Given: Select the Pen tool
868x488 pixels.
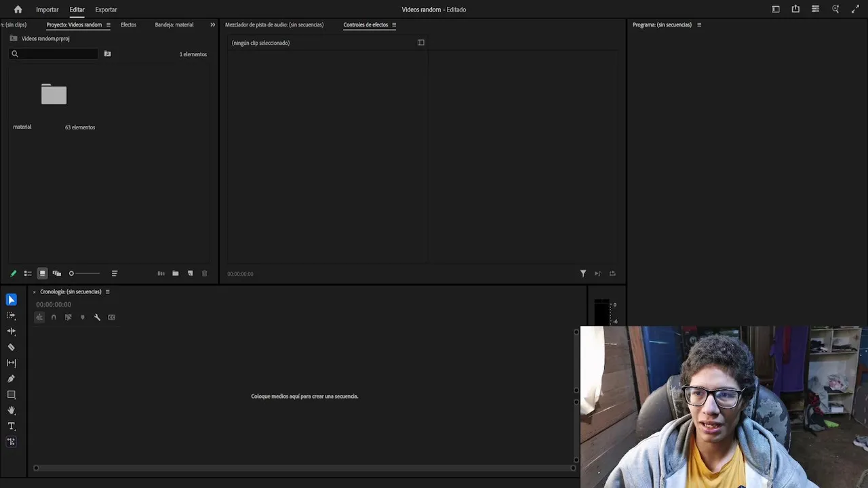Looking at the screenshot, I should coord(11,379).
